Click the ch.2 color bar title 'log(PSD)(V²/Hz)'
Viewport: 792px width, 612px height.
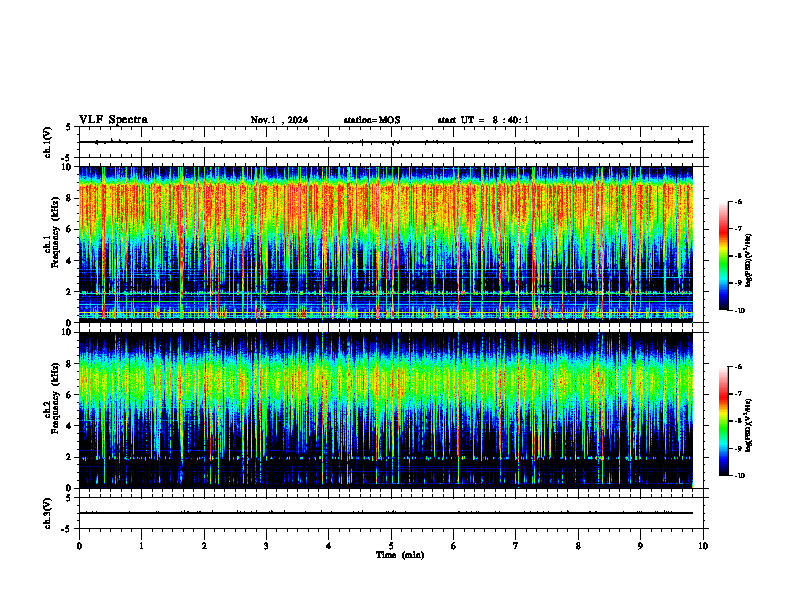tap(749, 425)
